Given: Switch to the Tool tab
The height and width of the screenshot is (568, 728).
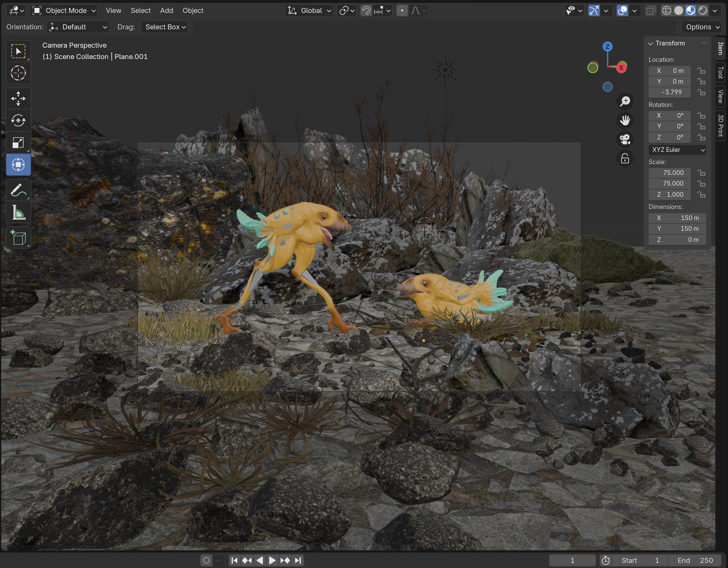Looking at the screenshot, I should [x=721, y=73].
